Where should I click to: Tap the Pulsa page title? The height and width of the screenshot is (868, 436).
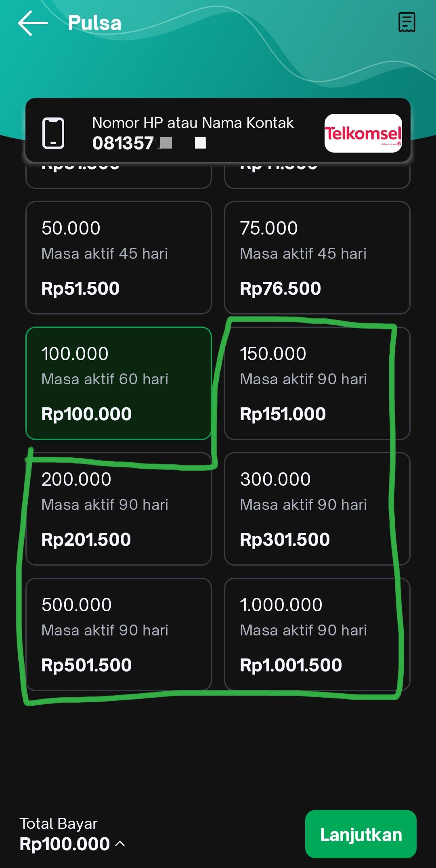pyautogui.click(x=94, y=23)
